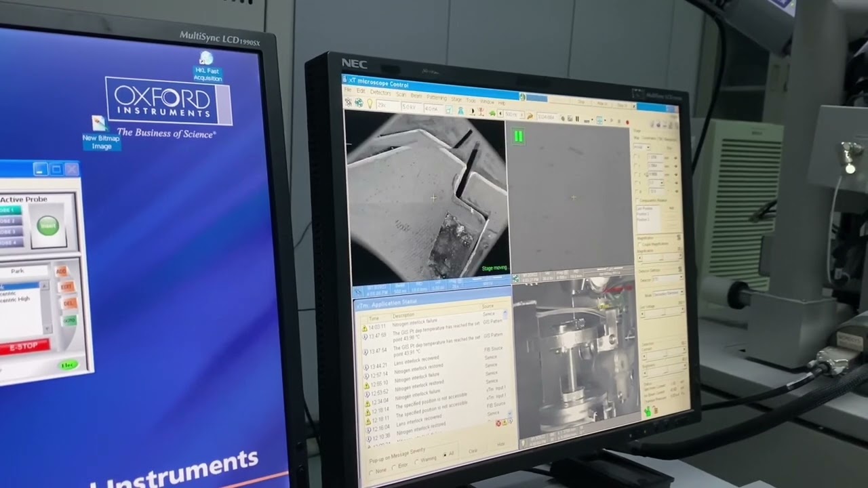868x488 pixels.
Task: Click the Description column header
Action: (x=403, y=316)
